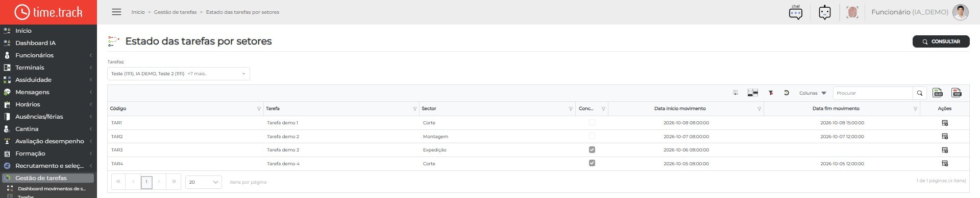Go to the previous page arrow

click(133, 182)
